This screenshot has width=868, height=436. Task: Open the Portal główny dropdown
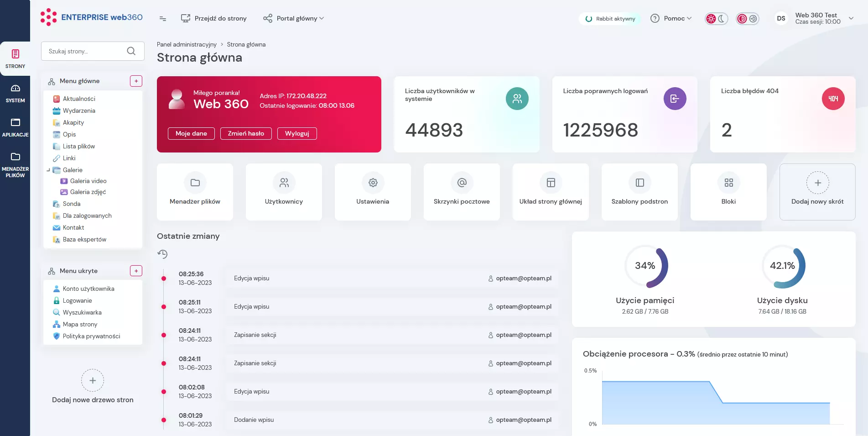coord(293,18)
